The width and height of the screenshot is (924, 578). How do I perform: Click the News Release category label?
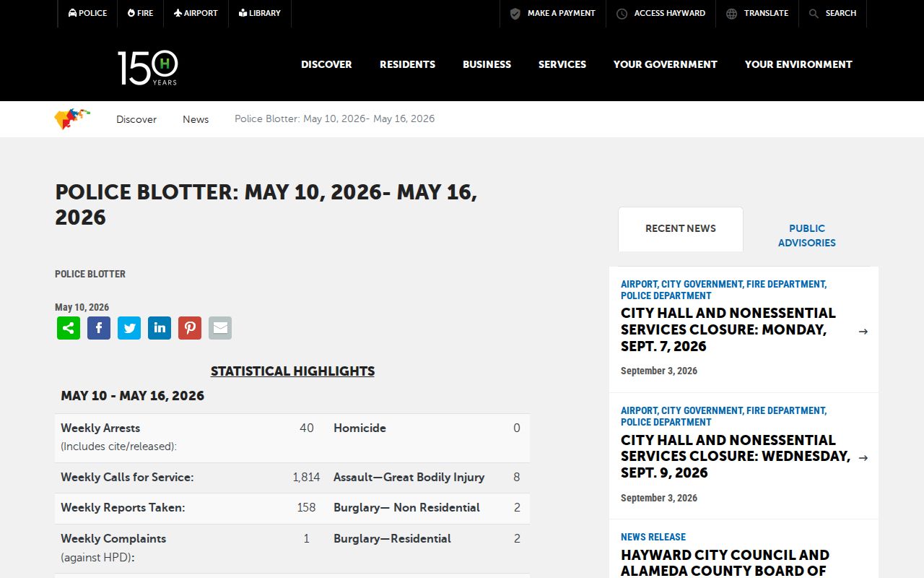coord(653,537)
